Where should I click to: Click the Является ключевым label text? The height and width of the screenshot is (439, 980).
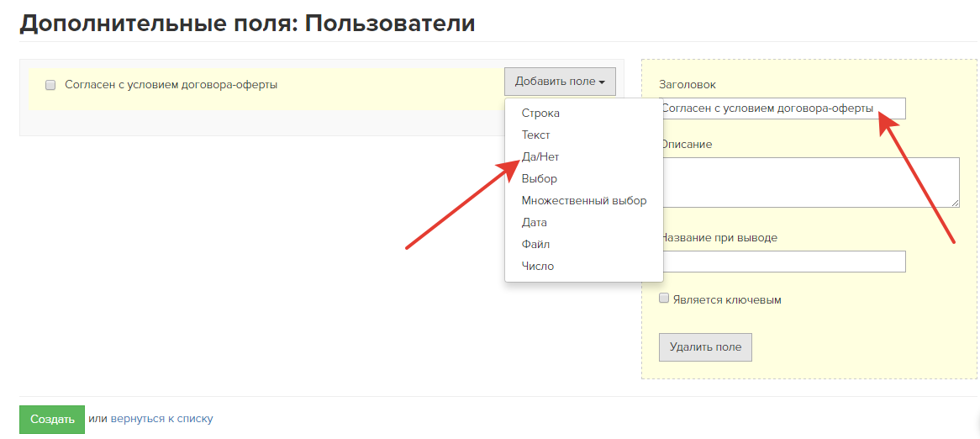coord(728,299)
